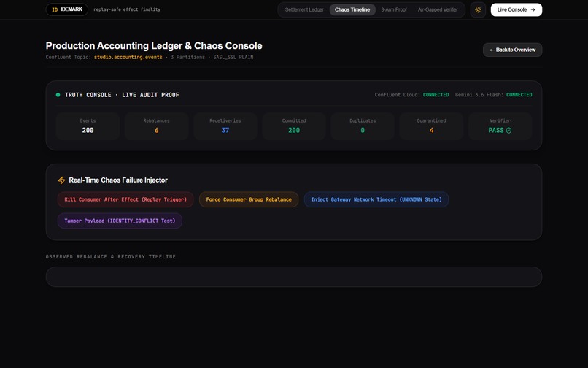Viewport: 588px width, 368px height.
Task: Click the Duplicates value 0
Action: (x=363, y=130)
